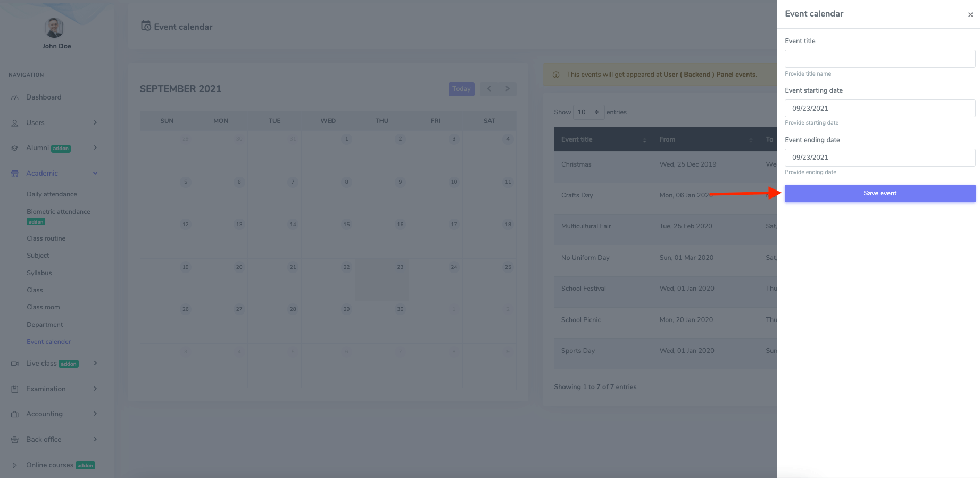
Task: Click the Accounting briefcase icon
Action: click(x=15, y=414)
